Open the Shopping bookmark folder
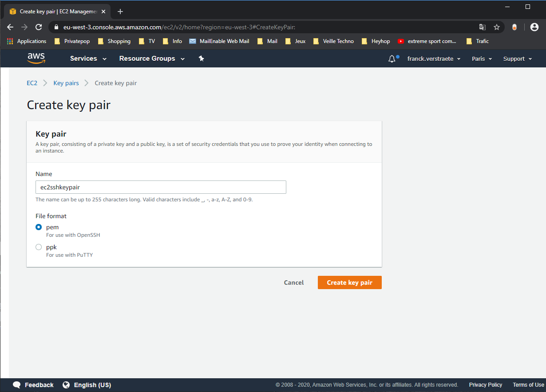The height and width of the screenshot is (392, 546). point(114,41)
